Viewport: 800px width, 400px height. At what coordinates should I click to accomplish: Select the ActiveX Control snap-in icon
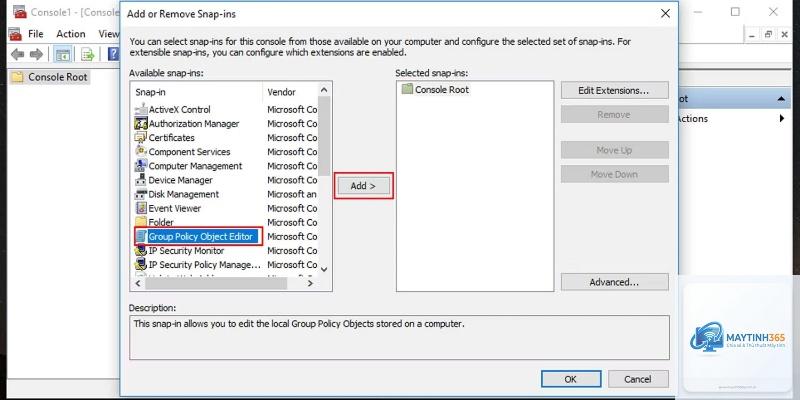[x=141, y=109]
